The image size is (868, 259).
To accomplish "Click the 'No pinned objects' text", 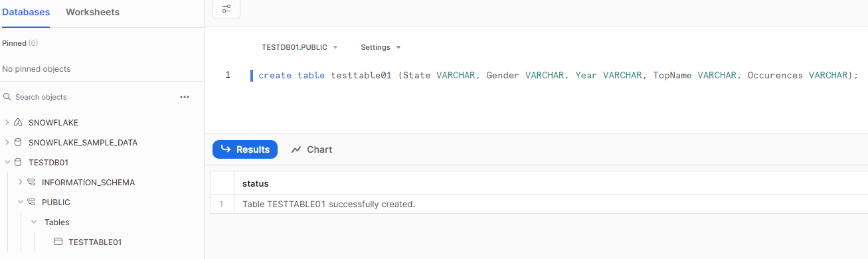I will [37, 69].
